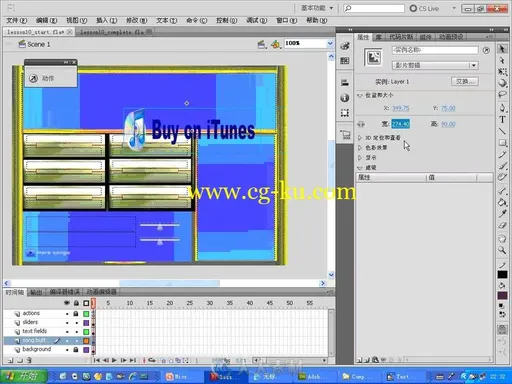Open the 文件 (File) menu
The image size is (512, 384).
tap(16, 20)
